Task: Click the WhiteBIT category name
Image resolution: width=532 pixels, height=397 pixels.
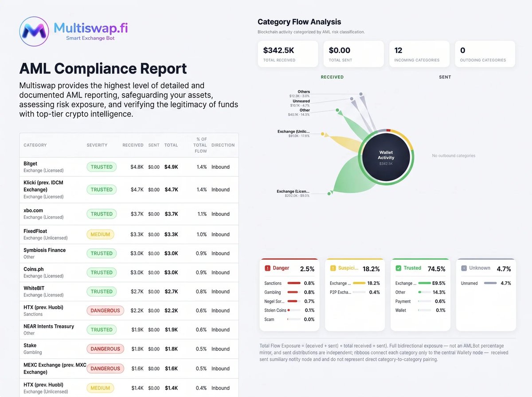Action: point(34,288)
